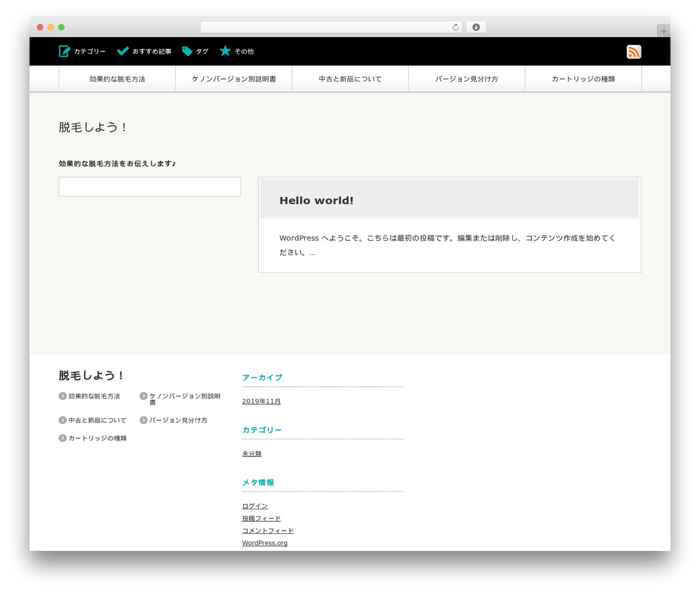
Task: Reload the page with the refresh icon
Action: pos(456,27)
